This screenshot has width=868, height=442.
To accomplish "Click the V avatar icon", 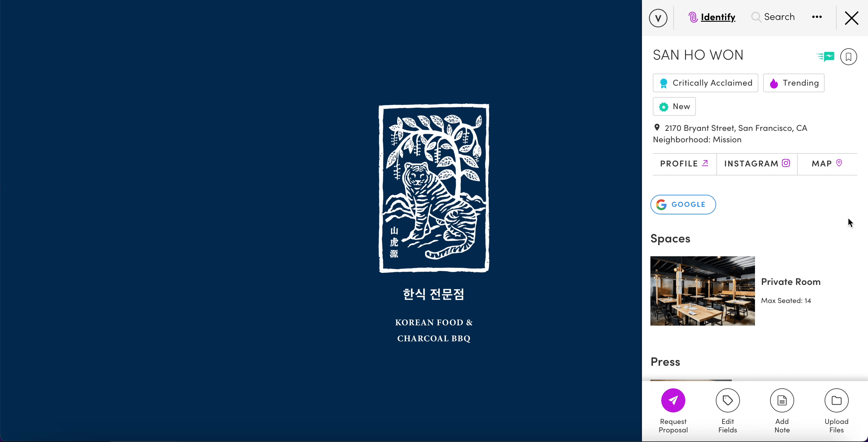I will [658, 18].
